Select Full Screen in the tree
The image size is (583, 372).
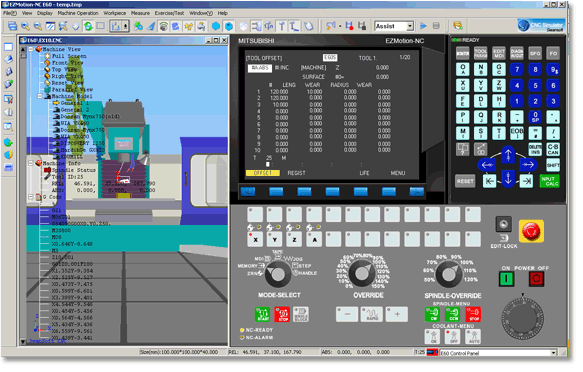pos(70,56)
